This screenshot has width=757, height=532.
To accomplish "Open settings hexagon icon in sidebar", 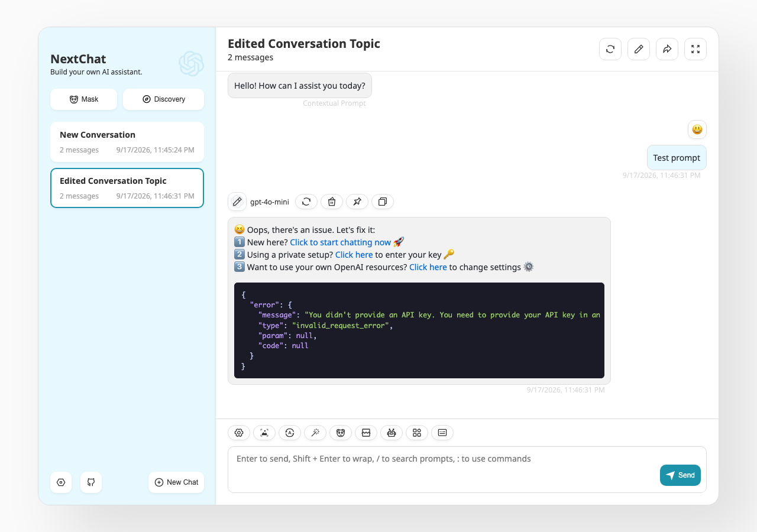I will click(x=61, y=482).
